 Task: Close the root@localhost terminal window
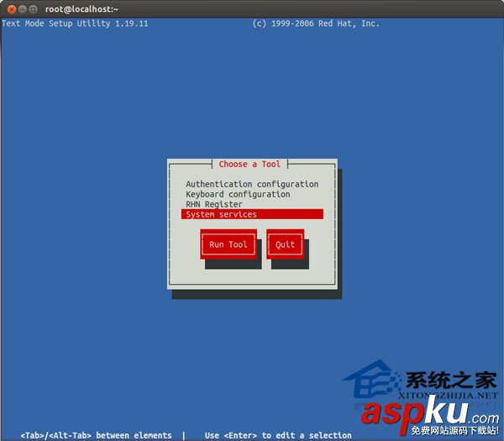coord(12,9)
